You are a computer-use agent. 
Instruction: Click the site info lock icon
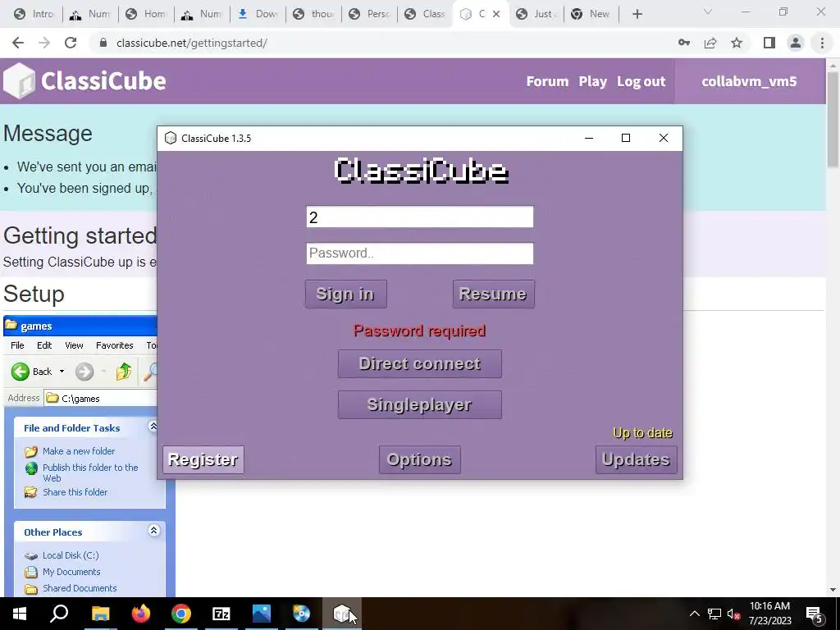point(103,43)
